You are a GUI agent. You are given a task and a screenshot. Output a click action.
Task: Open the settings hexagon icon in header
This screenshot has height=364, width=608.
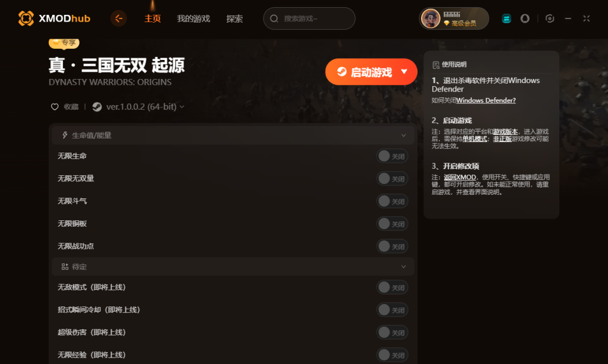tap(550, 18)
